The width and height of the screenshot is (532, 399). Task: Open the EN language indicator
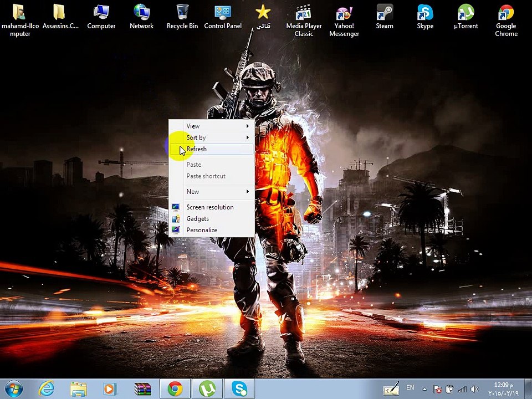coord(410,387)
